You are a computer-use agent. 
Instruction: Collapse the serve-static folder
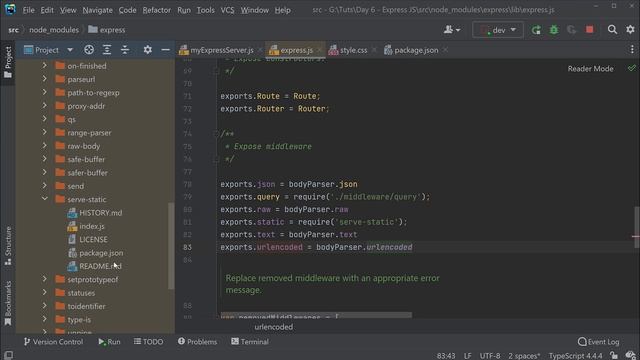pyautogui.click(x=44, y=199)
